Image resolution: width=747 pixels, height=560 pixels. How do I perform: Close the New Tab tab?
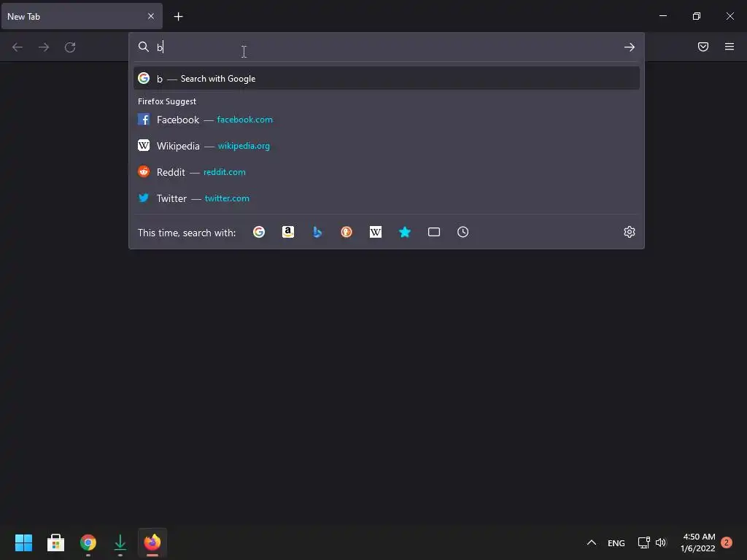tap(151, 16)
